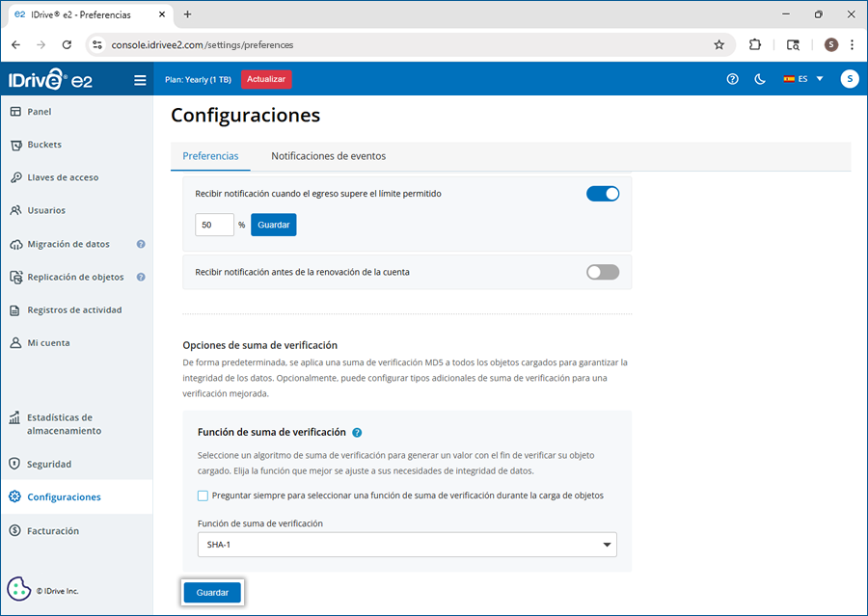Open the ES language dropdown
Screen dimensions: 868x616
point(803,79)
